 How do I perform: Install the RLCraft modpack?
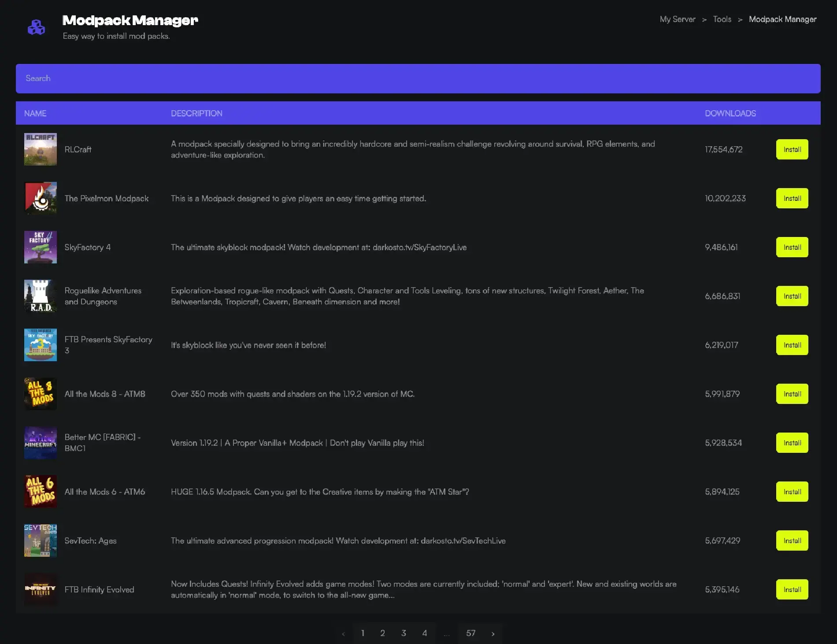pyautogui.click(x=792, y=149)
